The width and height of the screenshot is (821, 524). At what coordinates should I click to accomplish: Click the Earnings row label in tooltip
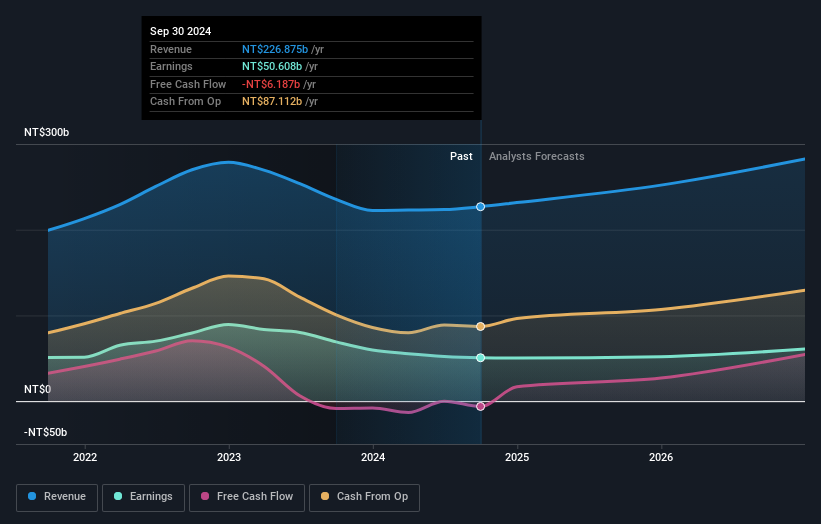[171, 66]
